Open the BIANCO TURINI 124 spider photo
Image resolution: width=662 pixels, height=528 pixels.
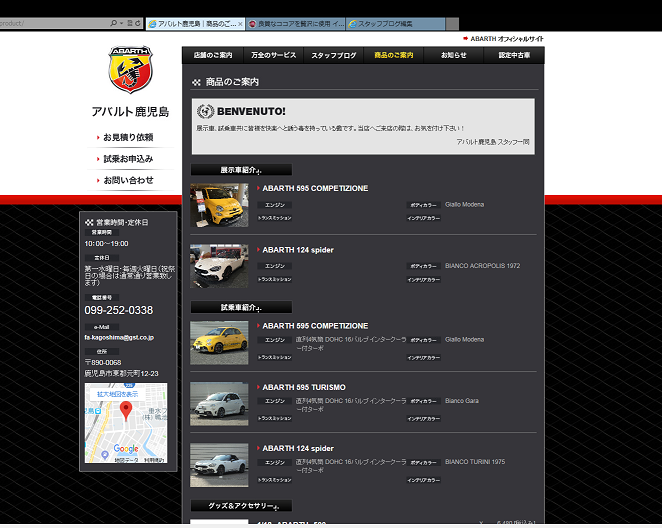click(x=219, y=465)
